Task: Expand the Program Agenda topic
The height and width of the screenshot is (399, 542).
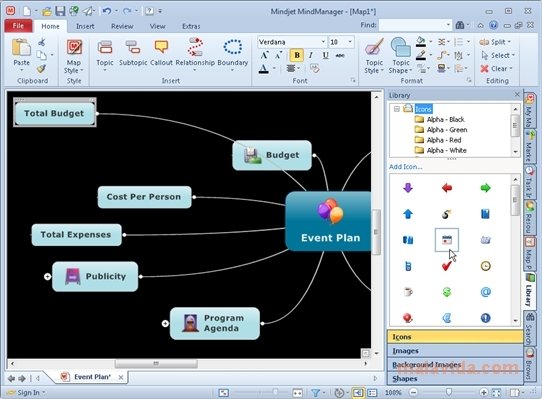Action: point(165,323)
